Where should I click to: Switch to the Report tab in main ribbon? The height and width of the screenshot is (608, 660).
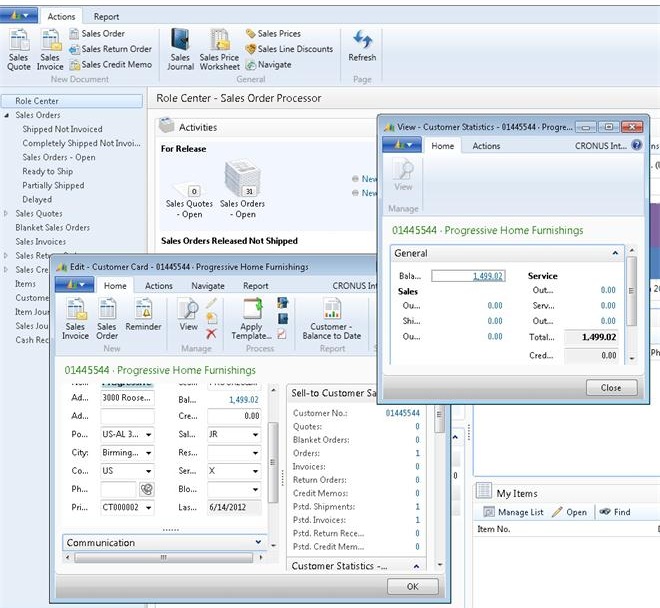(x=106, y=16)
